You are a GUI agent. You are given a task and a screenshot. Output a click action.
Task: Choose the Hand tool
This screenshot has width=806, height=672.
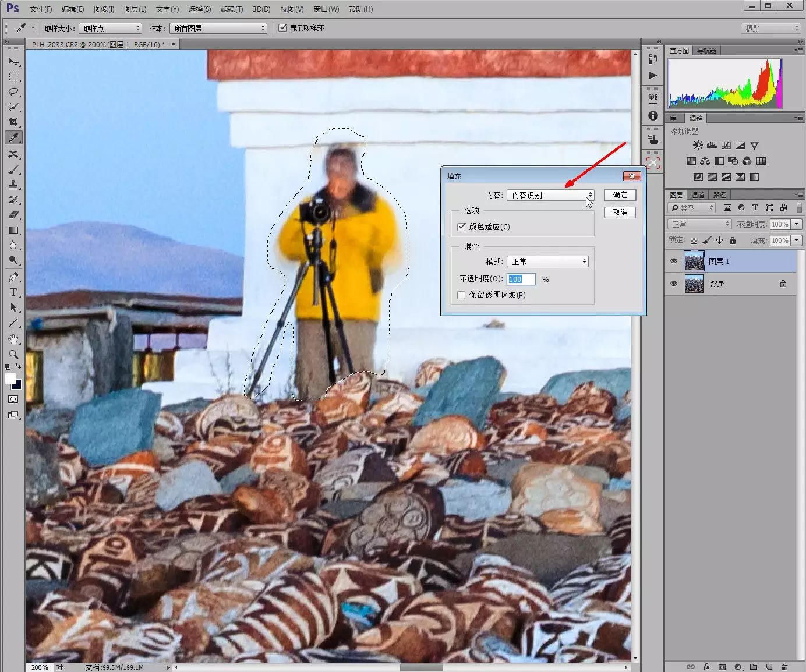[x=13, y=339]
